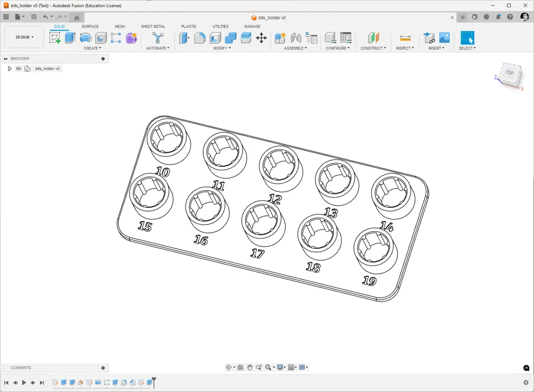Undo the last action

click(45, 17)
